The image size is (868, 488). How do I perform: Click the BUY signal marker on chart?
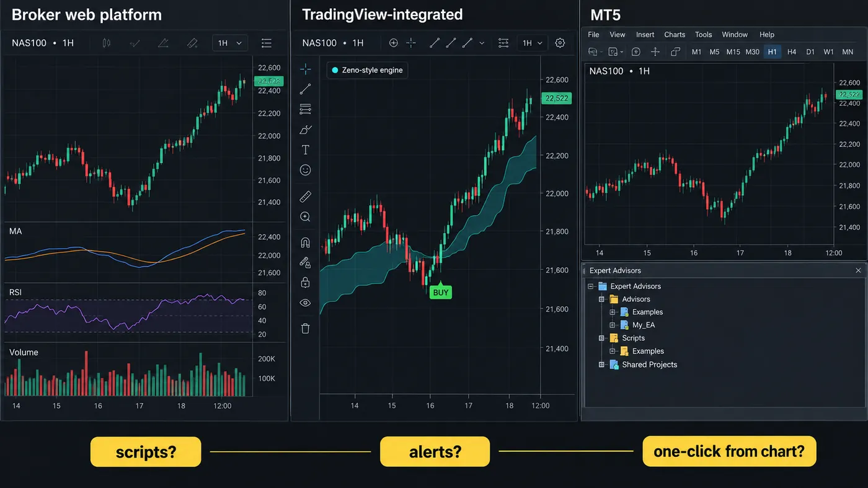tap(440, 292)
